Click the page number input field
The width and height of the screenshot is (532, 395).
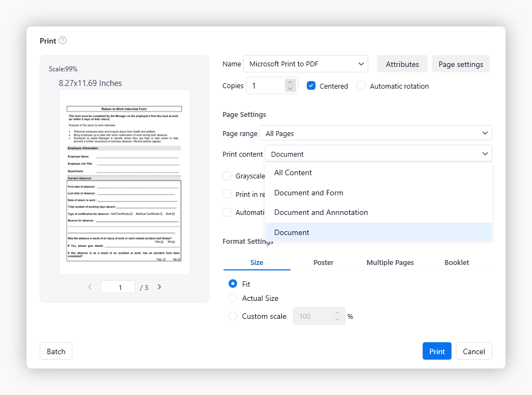point(118,286)
